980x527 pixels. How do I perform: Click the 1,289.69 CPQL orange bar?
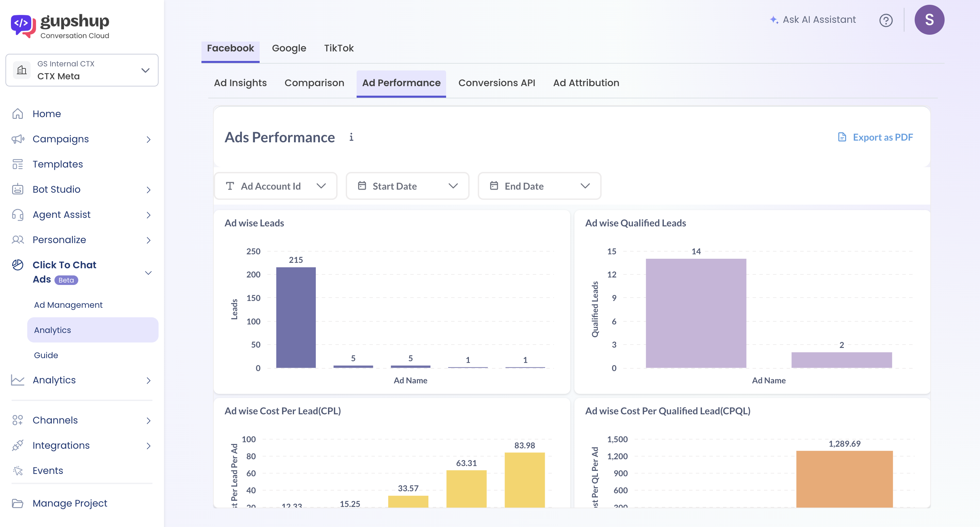pyautogui.click(x=844, y=479)
